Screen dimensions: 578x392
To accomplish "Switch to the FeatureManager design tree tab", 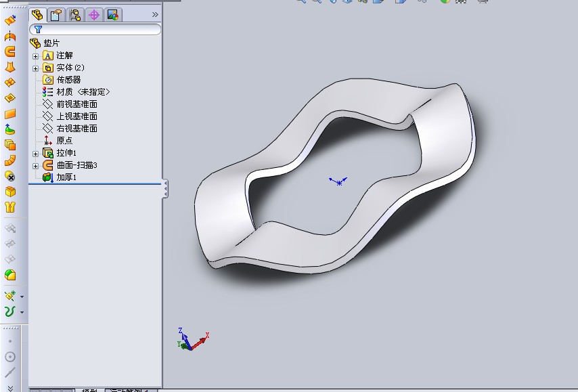I will (38, 15).
